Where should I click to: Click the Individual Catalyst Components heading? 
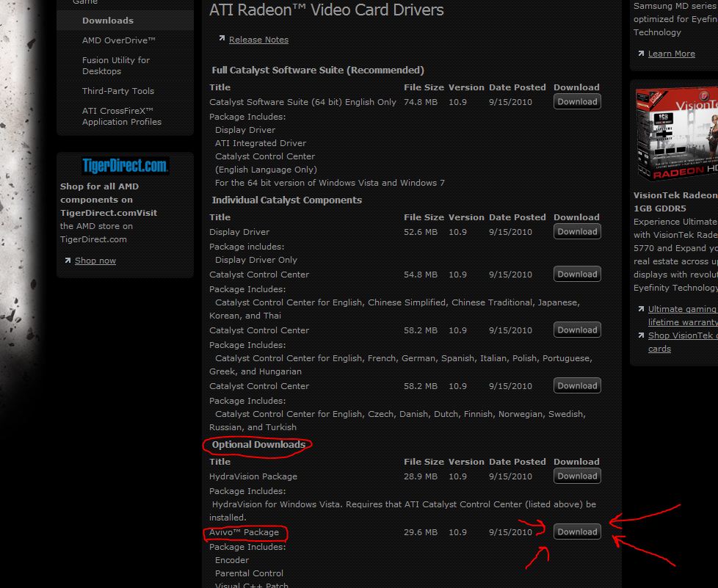[x=286, y=200]
